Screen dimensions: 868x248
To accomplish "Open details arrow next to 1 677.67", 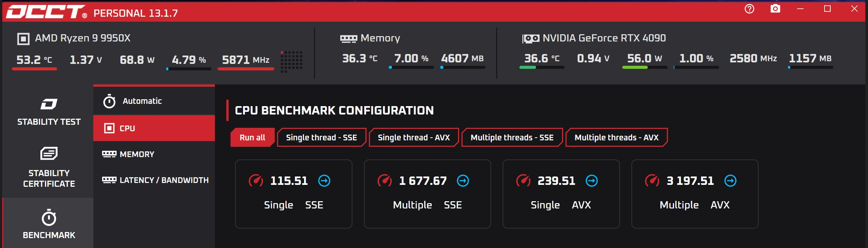I will (463, 181).
